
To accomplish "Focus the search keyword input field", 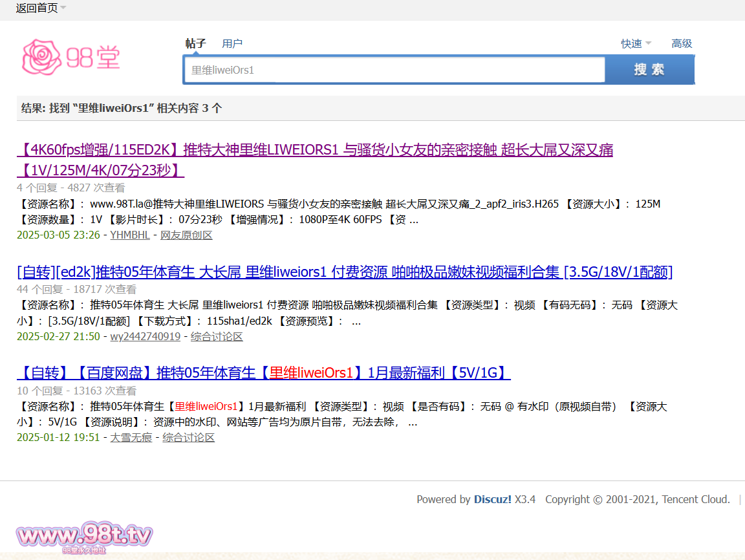I will pyautogui.click(x=394, y=70).
